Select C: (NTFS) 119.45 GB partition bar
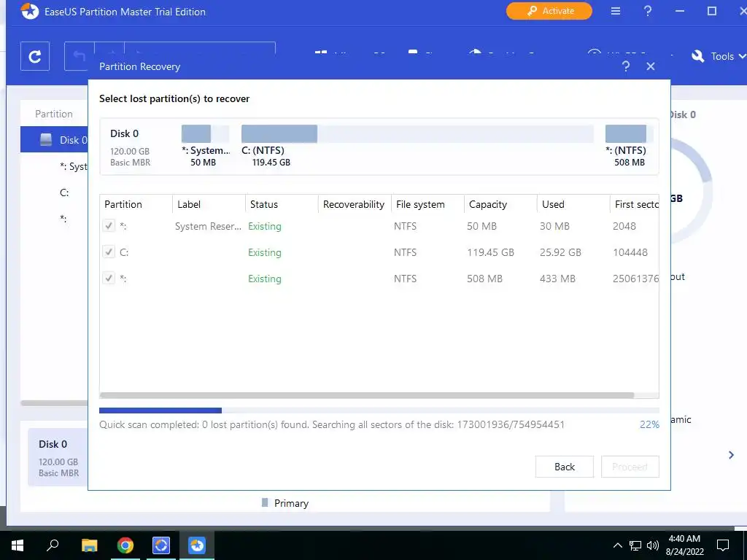747x560 pixels. click(417, 134)
